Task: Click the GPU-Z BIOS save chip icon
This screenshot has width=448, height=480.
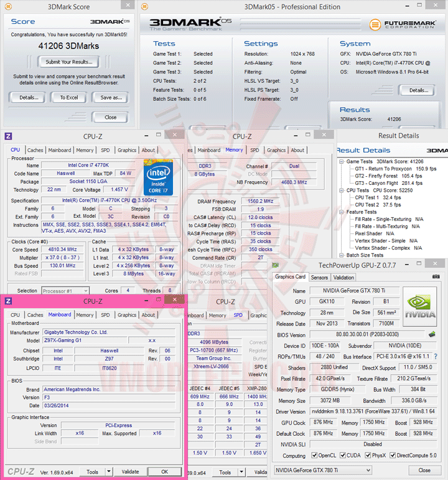Action: point(432,334)
